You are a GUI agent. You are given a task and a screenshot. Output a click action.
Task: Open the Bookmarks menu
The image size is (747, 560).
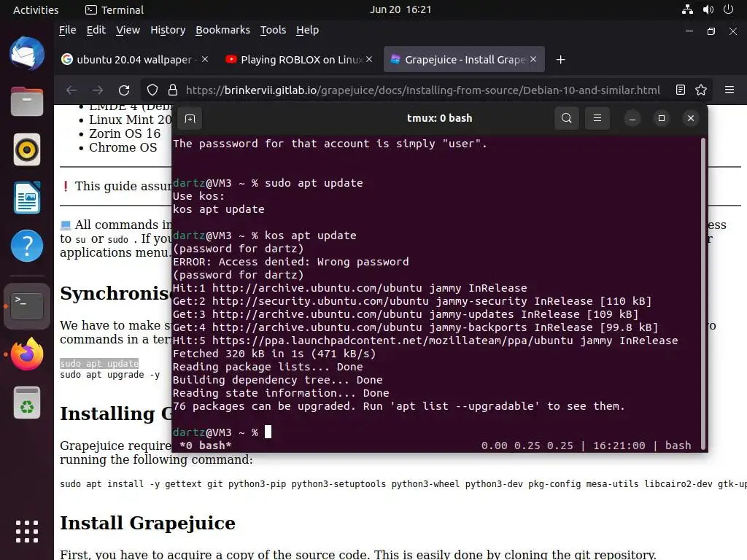(222, 30)
